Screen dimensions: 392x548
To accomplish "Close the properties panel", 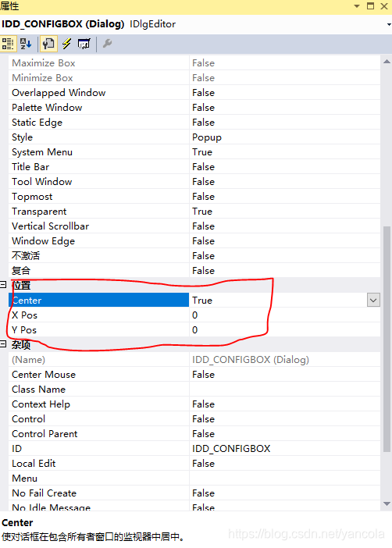I will (384, 6).
